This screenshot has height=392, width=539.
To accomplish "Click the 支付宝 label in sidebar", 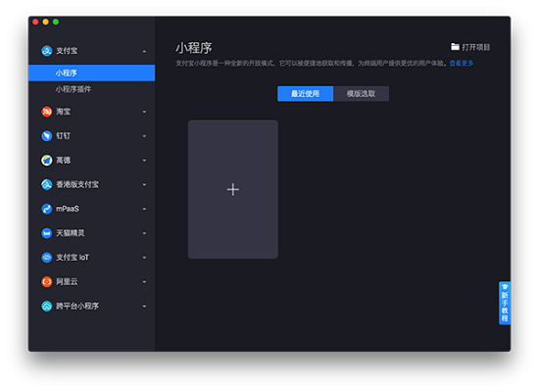I will (67, 51).
